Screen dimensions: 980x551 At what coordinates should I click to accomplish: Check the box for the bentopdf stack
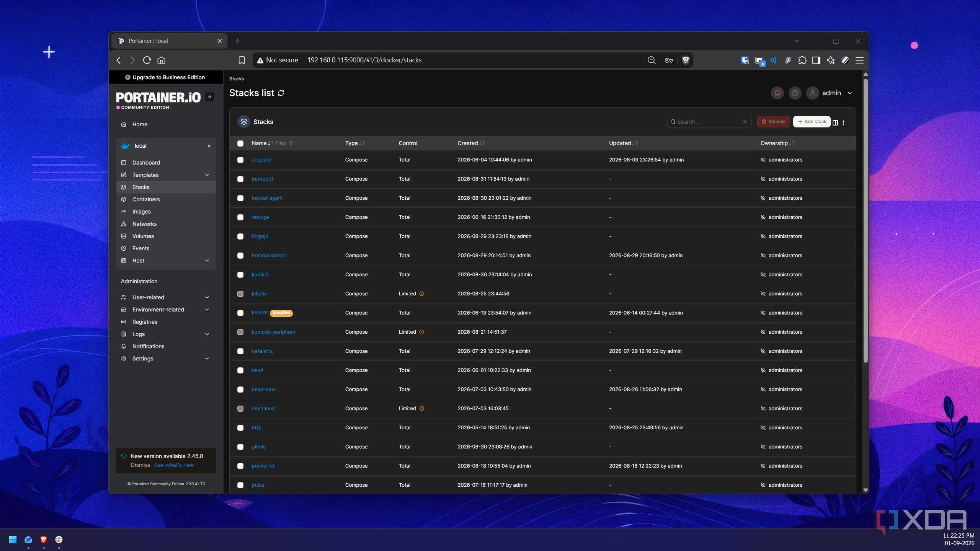tap(240, 179)
